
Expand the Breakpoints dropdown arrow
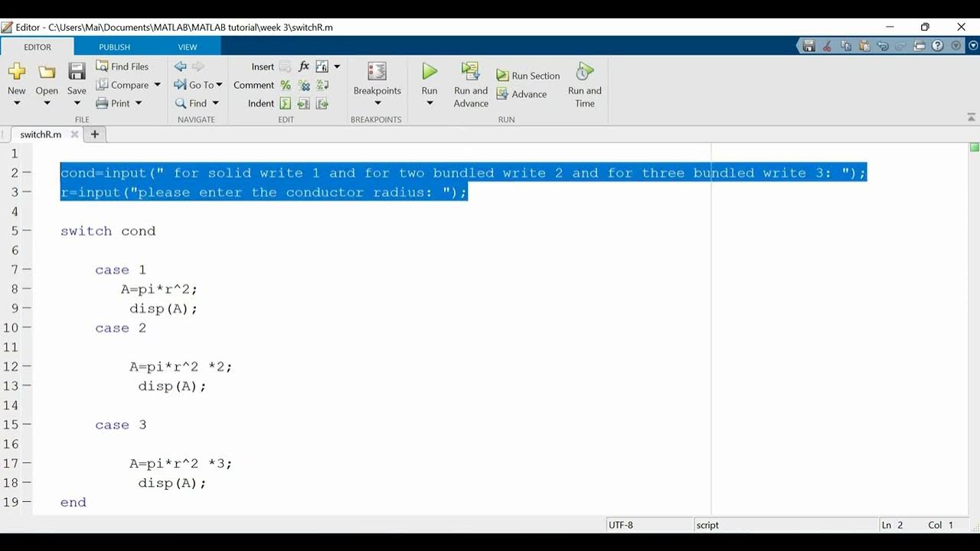coord(377,103)
